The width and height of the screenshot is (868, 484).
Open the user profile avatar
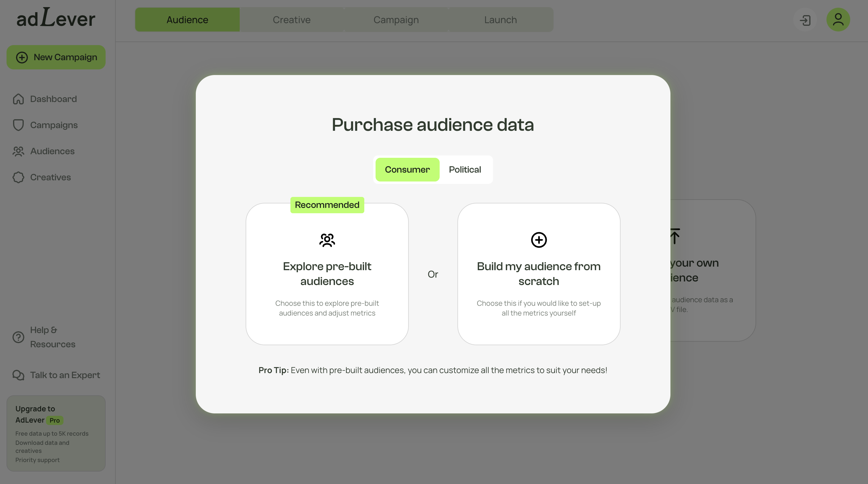pos(838,20)
